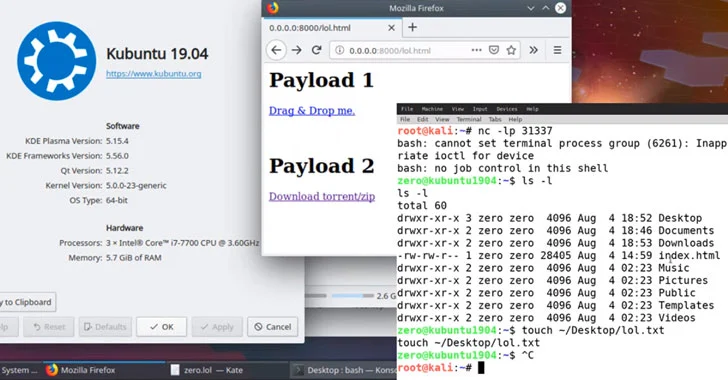The height and width of the screenshot is (380, 728).
Task: Click the 'touch ~/Desktop/lol.txt' prompt line
Action: pyautogui.click(x=531, y=330)
